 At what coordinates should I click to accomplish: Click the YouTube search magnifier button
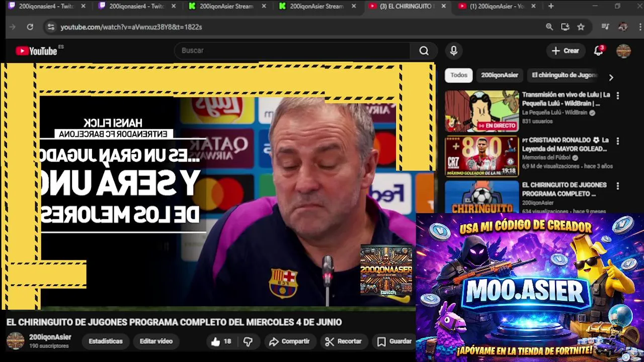pyautogui.click(x=424, y=51)
